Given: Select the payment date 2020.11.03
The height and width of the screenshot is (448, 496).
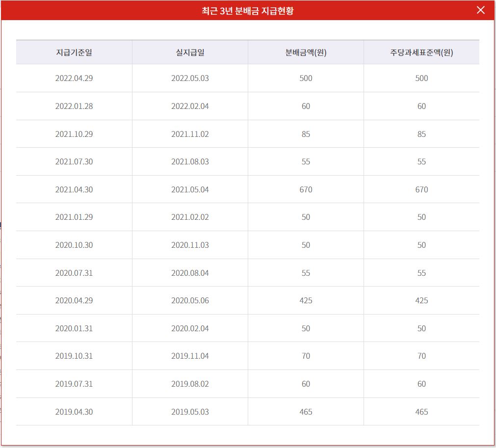Looking at the screenshot, I should (x=190, y=245).
